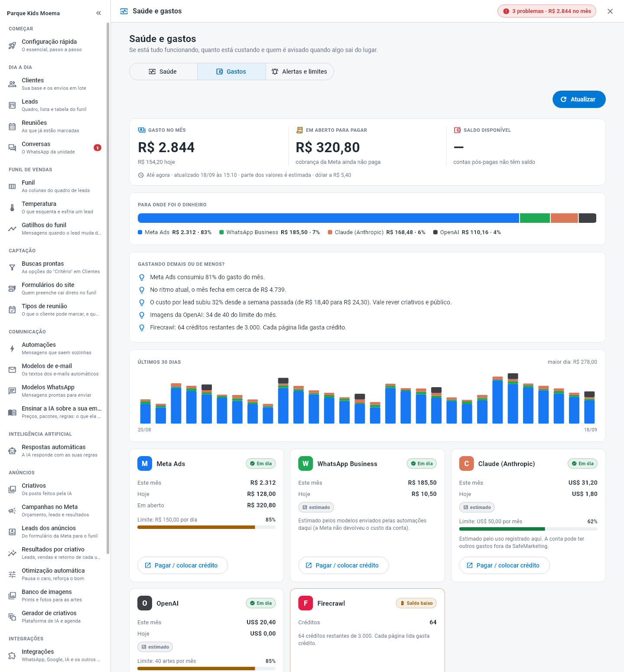Switch to the Saúde tab
This screenshot has height=672, width=624.
[163, 72]
